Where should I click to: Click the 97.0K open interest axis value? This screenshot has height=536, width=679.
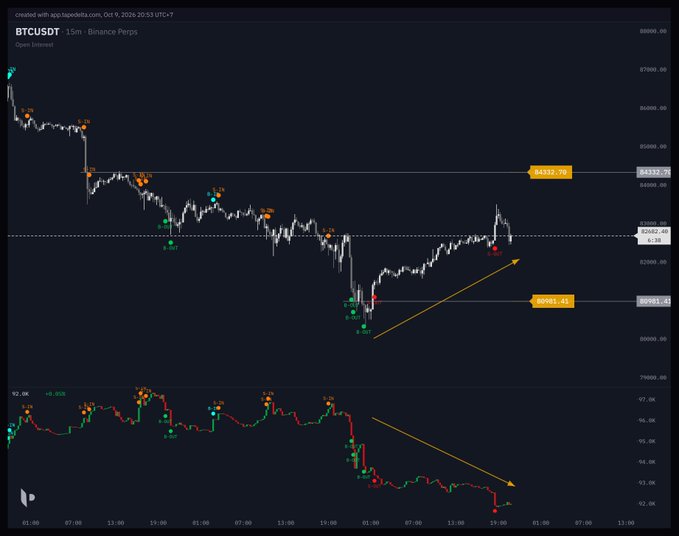pyautogui.click(x=647, y=400)
